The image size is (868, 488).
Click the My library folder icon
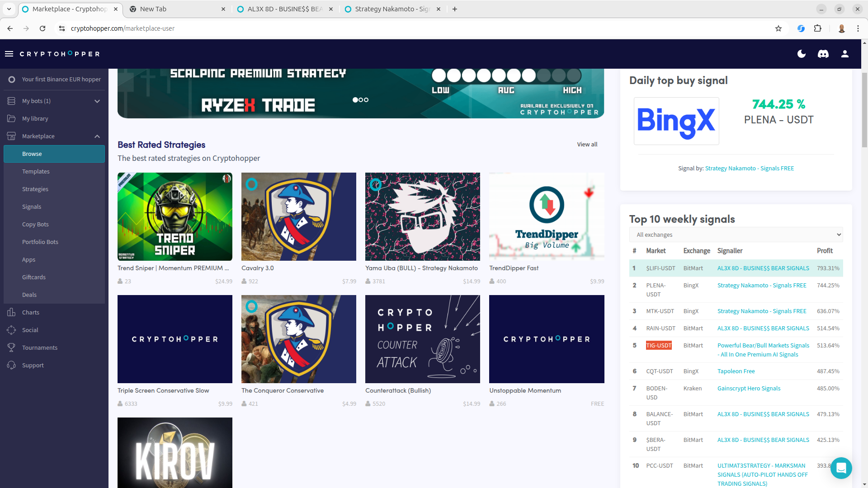pos(11,118)
